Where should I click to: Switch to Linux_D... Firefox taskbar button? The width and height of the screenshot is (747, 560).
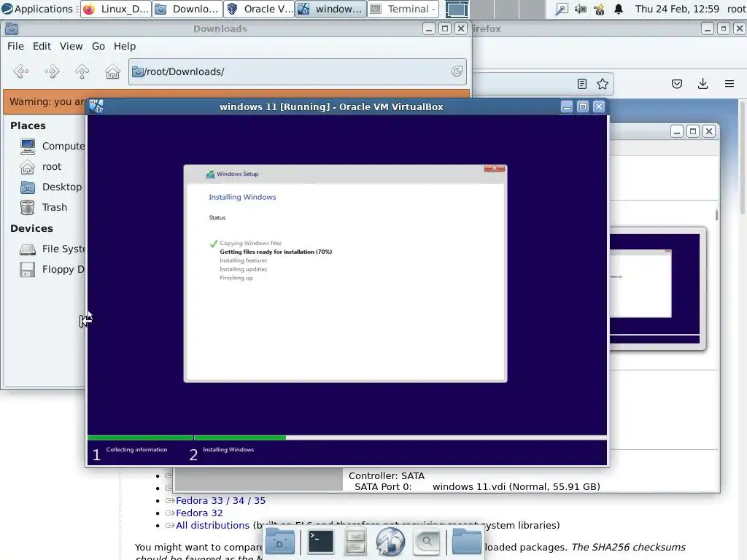point(116,9)
